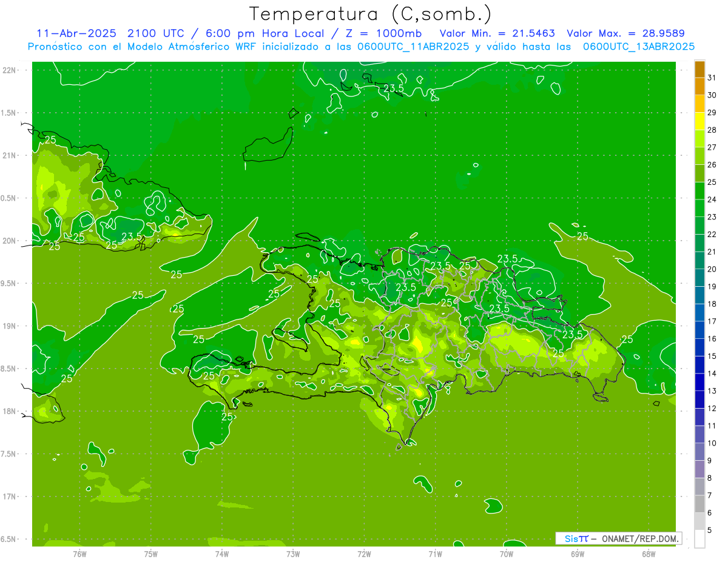
Task: Click the purple legend swatch between 9 and 10
Action: click(699, 452)
